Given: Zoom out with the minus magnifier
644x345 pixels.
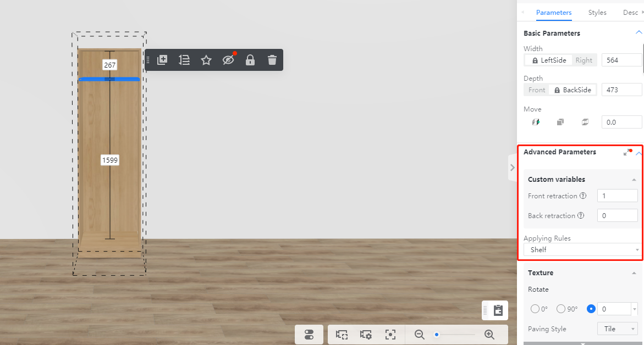Looking at the screenshot, I should coord(419,335).
